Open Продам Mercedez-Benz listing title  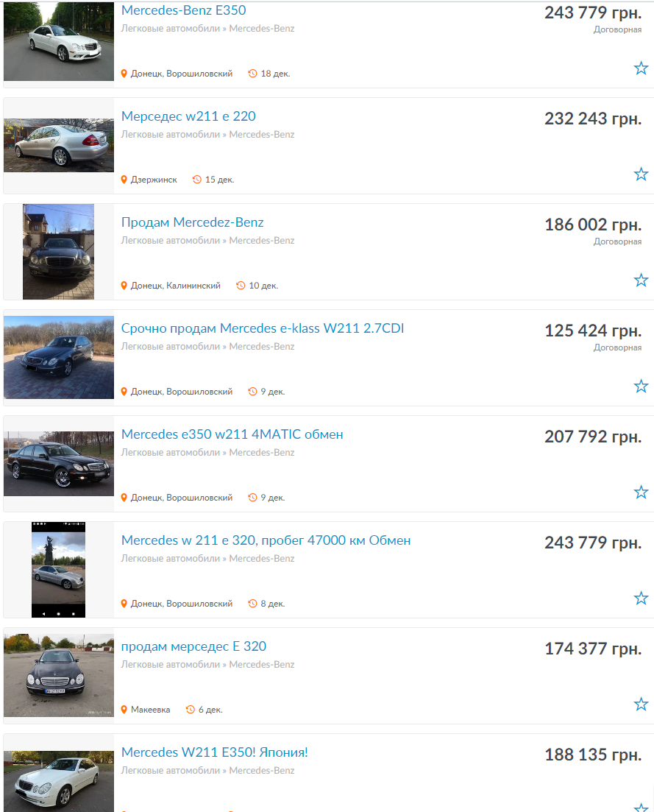pos(193,222)
